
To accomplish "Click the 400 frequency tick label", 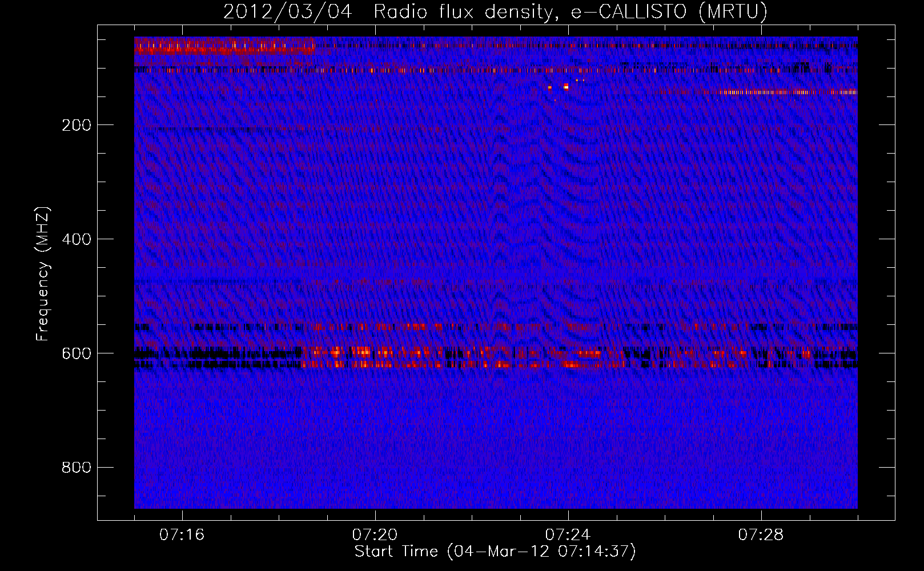I will tap(77, 239).
